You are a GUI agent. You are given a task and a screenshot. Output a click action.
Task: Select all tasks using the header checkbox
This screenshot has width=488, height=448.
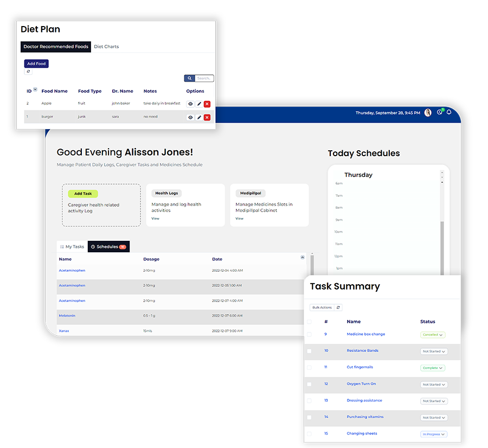309,322
